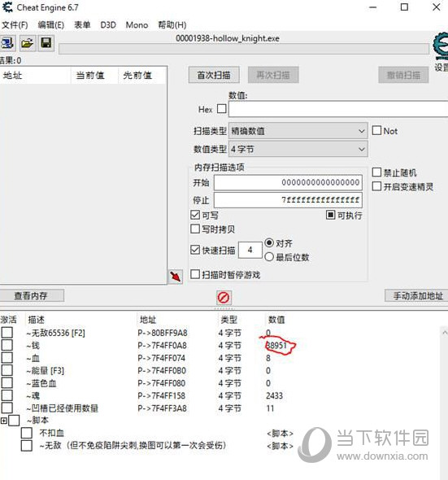Click the 停止 address field
Screen dimensions: 448x480
tap(288, 200)
